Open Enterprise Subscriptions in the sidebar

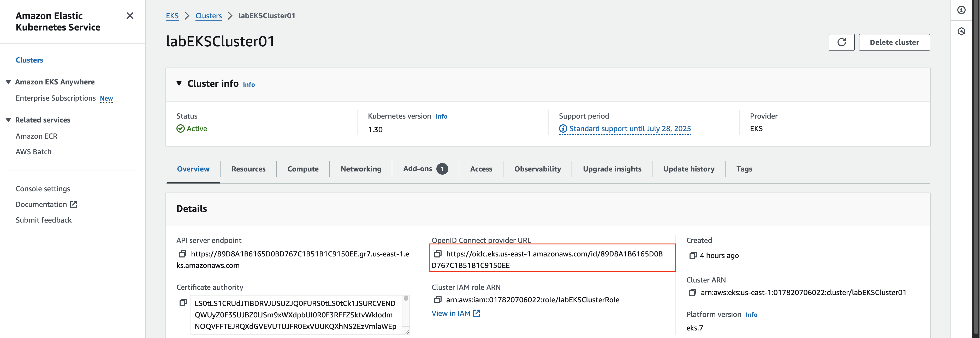point(56,98)
